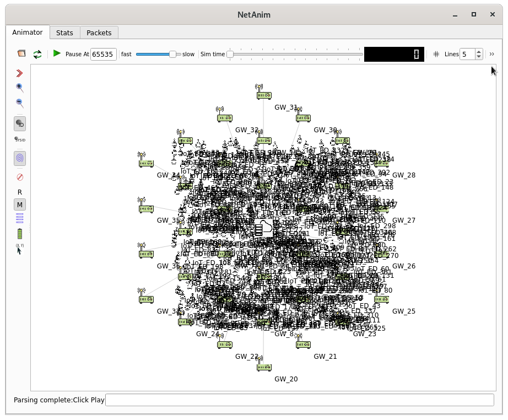This screenshot has height=420, width=508.
Task: Maximize the NetAnim window
Action: [x=474, y=14]
